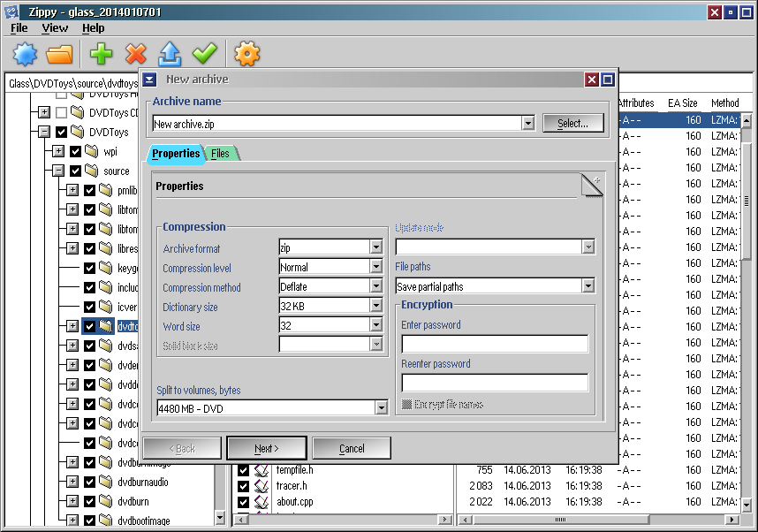Click the Next button
This screenshot has height=532, width=758.
coord(266,449)
